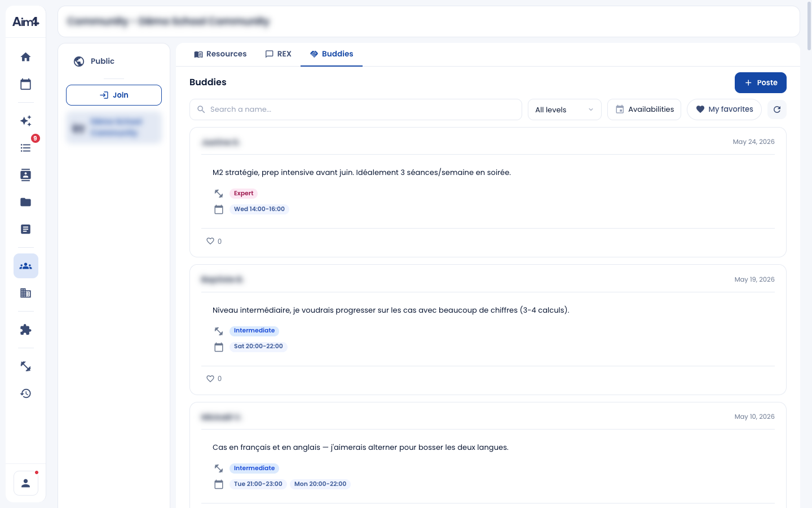The height and width of the screenshot is (508, 812).
Task: Click the M2 stratégie post text
Action: click(x=361, y=173)
